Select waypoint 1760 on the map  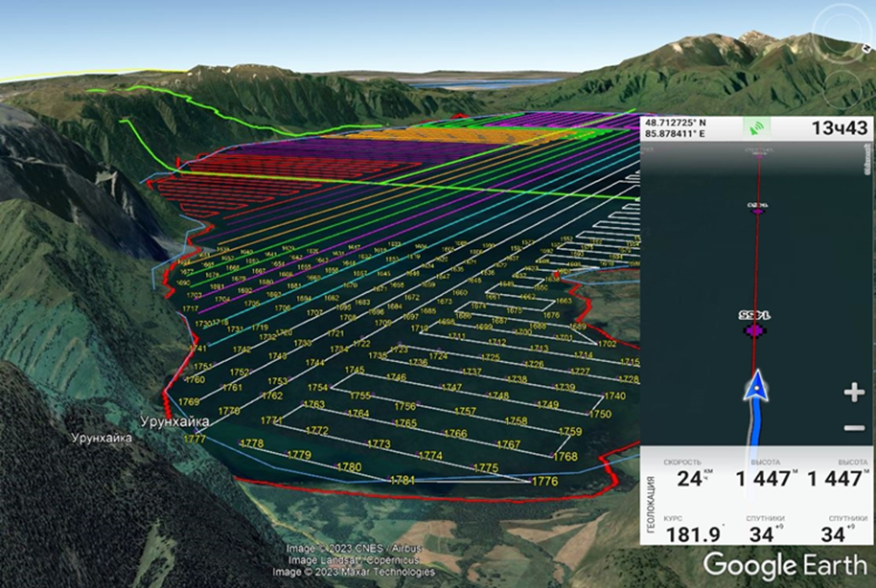(x=195, y=380)
